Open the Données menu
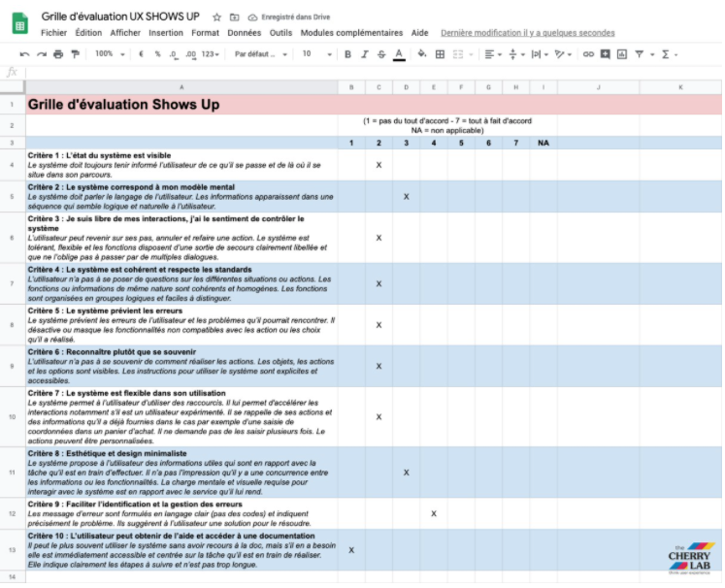725x588 pixels. (245, 33)
